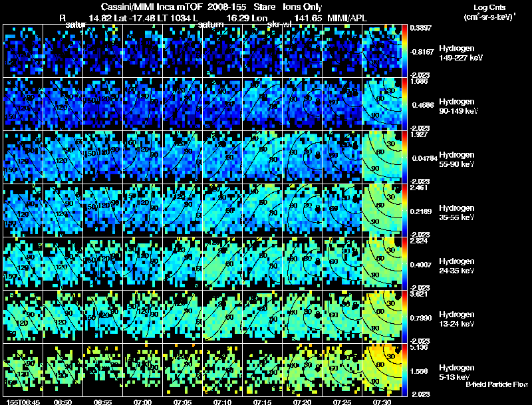Click the '0.3397' colorbar maximum value
Viewport: 532px width, 405px height.
[421, 28]
